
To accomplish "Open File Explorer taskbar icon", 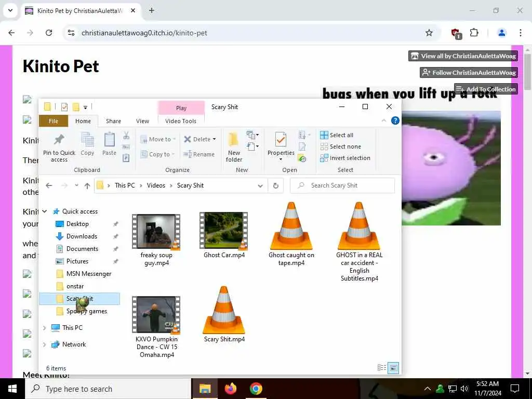I will [x=205, y=389].
